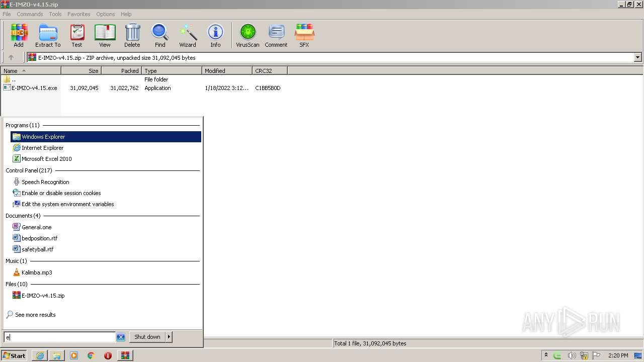The height and width of the screenshot is (362, 644).
Task: Open the Tools menu
Action: point(55,14)
